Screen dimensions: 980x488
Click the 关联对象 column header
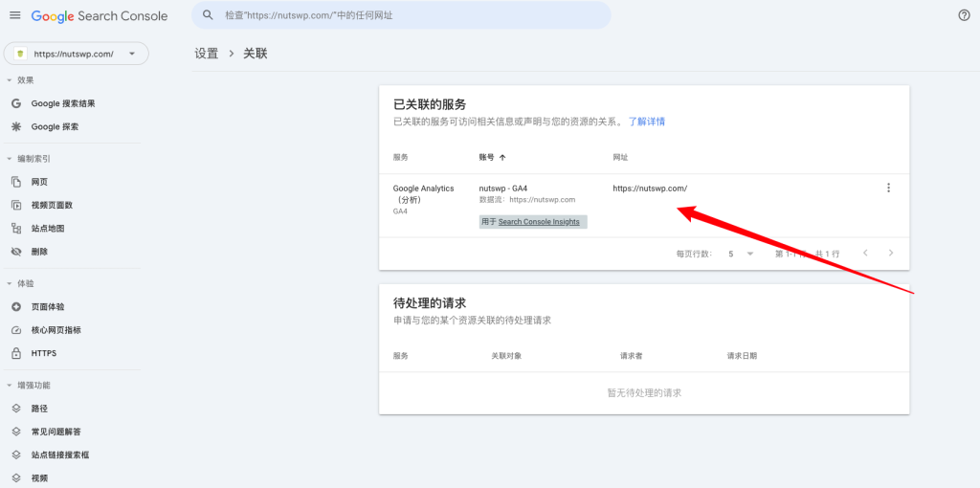point(506,356)
